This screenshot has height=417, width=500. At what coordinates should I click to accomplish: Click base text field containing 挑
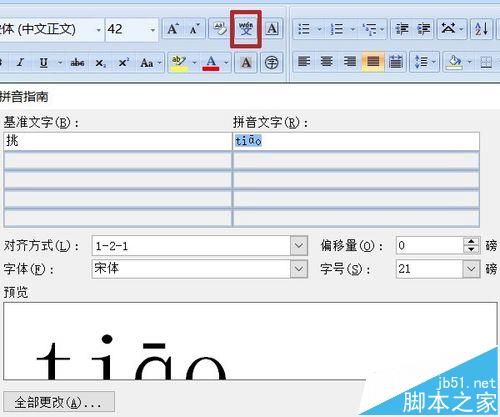pyautogui.click(x=118, y=141)
